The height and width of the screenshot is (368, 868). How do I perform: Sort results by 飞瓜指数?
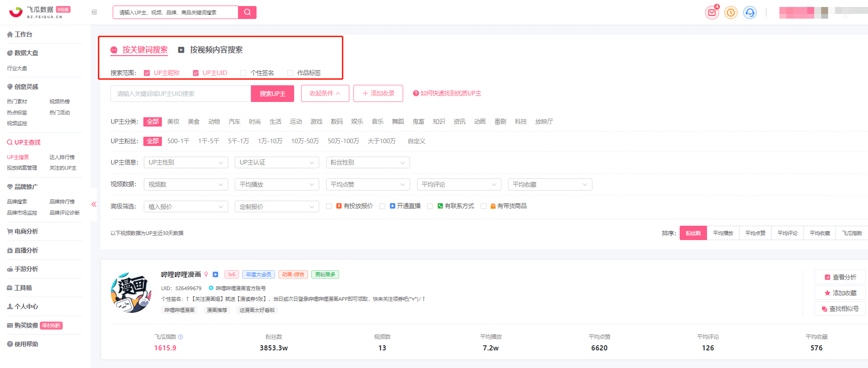point(852,233)
